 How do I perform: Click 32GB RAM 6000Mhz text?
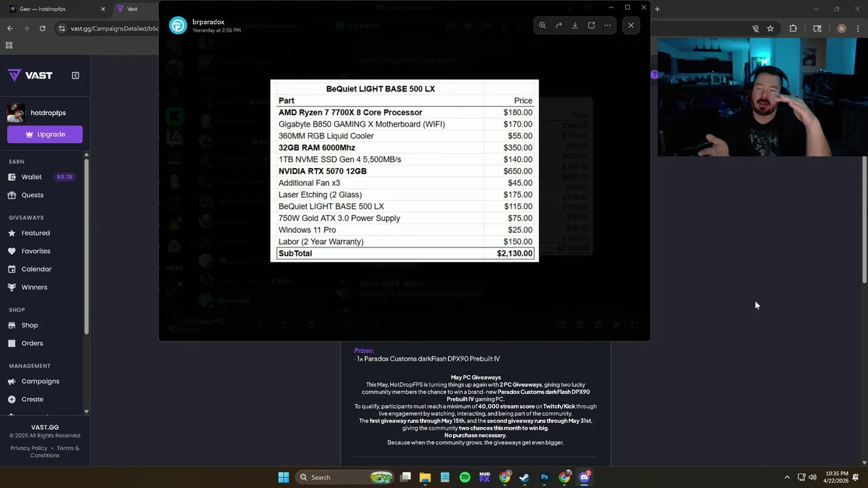[x=317, y=148]
